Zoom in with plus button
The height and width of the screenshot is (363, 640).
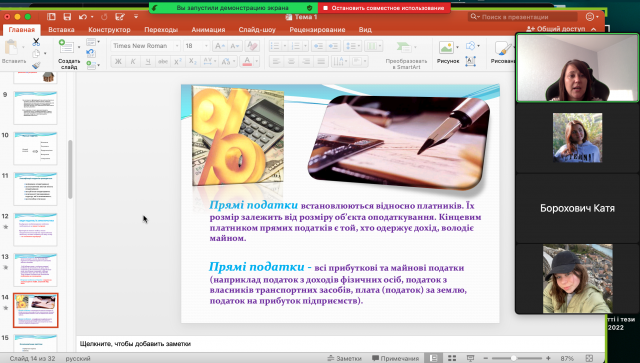548,358
